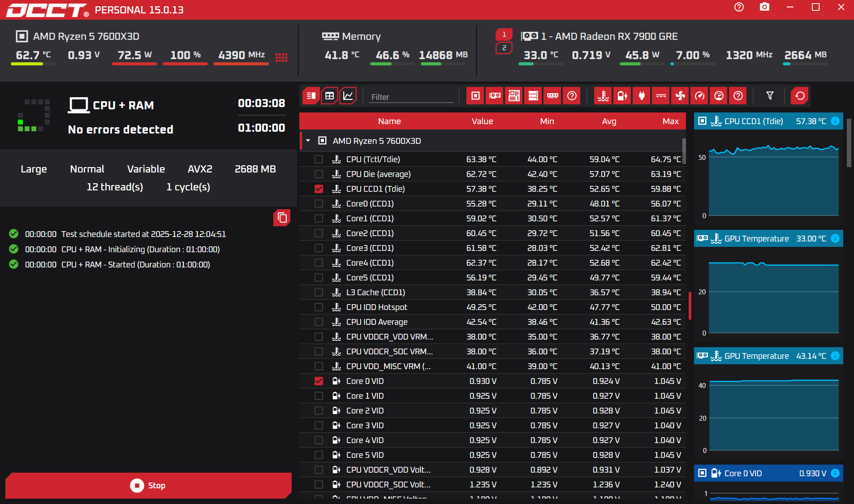Click the '12 thread(s)' setting text
This screenshot has height=504, width=854.
point(115,187)
